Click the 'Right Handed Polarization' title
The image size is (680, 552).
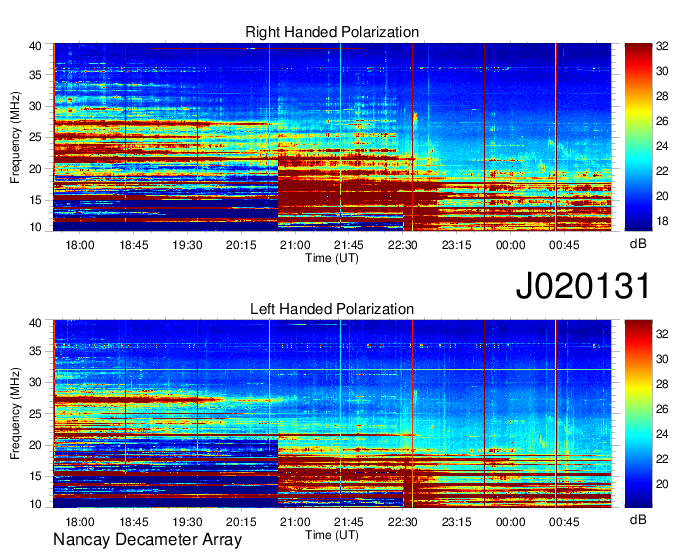(x=332, y=32)
